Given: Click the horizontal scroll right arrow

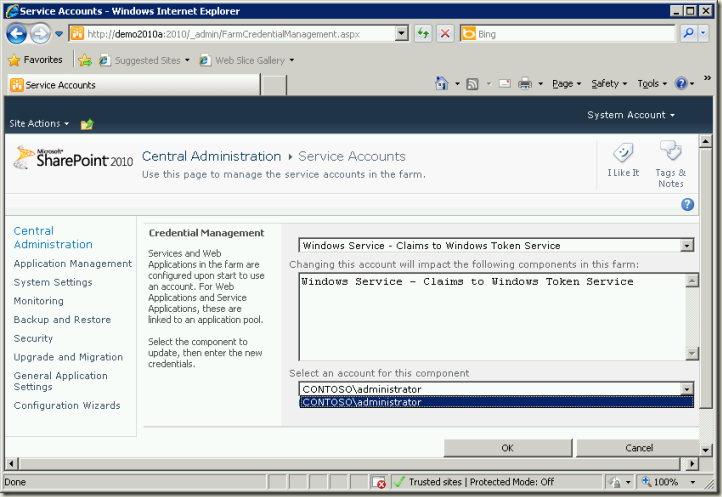Looking at the screenshot, I should tap(692, 463).
